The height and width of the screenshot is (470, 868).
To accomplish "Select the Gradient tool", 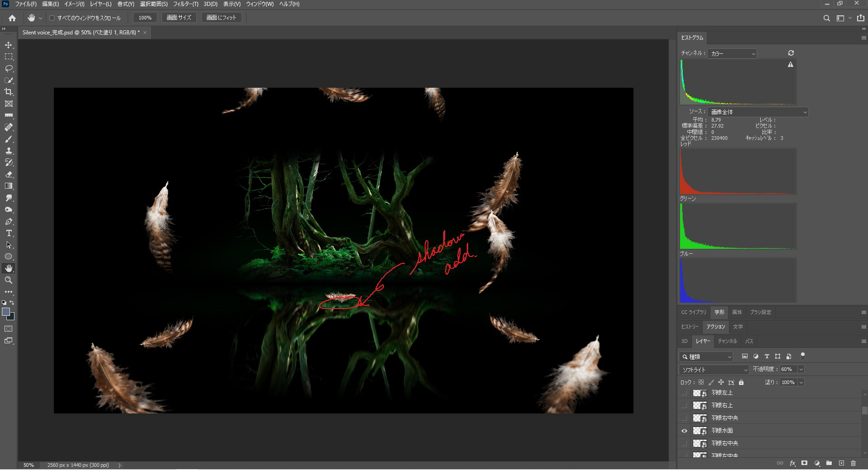I will click(x=9, y=186).
